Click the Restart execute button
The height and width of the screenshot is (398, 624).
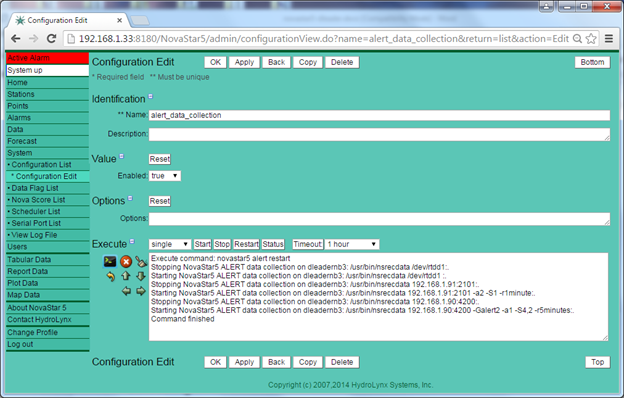click(246, 244)
